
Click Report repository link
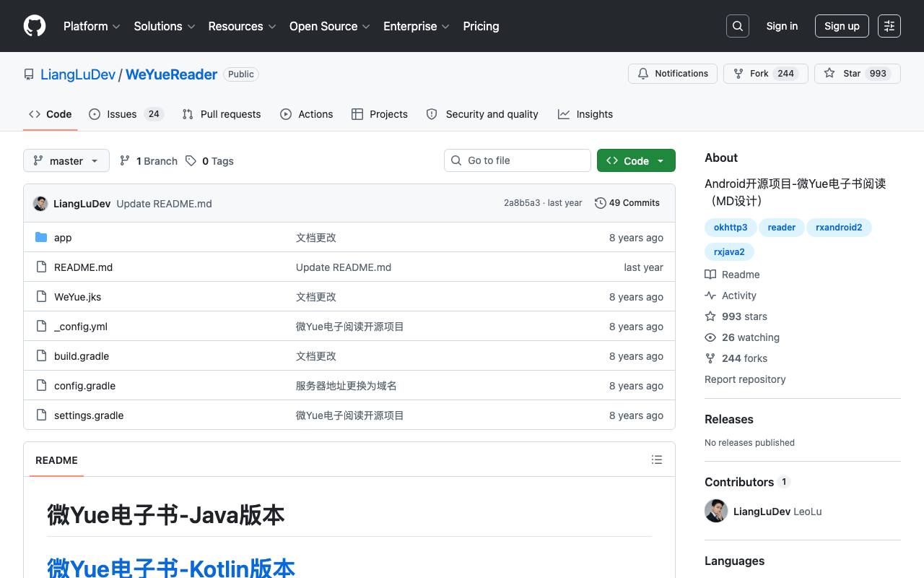pos(745,379)
